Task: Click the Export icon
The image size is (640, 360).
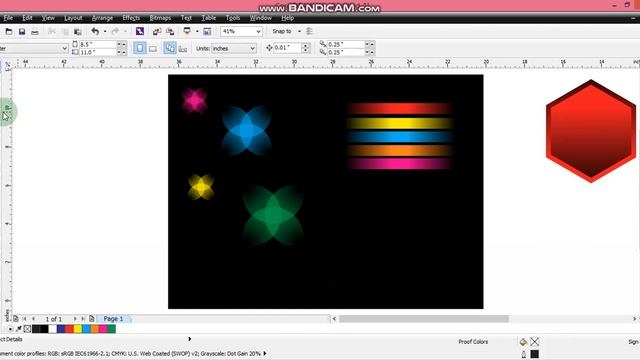Action: pyautogui.click(x=170, y=31)
